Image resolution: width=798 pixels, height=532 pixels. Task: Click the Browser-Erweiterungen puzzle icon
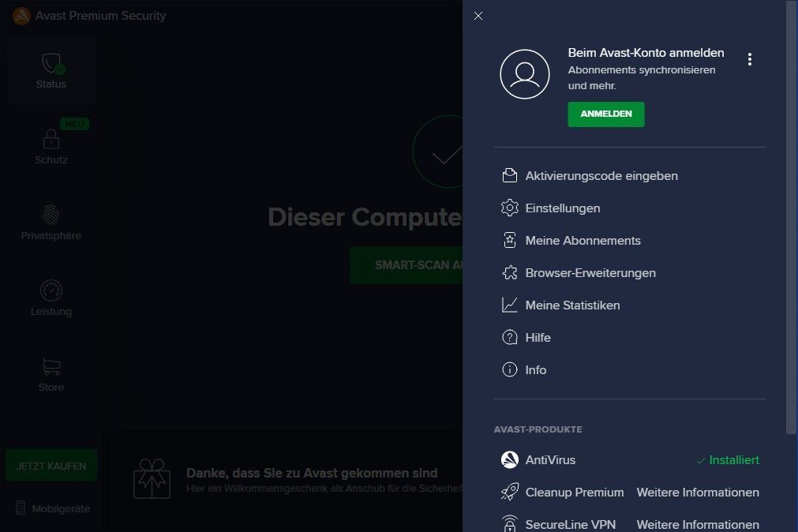(510, 273)
